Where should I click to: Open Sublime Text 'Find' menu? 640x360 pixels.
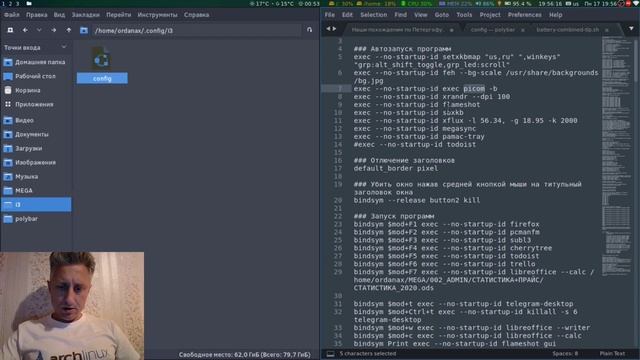pos(400,15)
